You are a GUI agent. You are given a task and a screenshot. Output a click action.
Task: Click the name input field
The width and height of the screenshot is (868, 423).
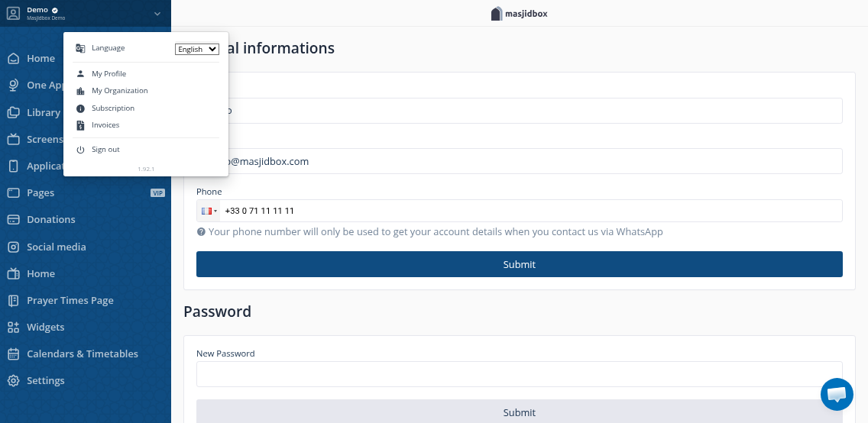click(x=520, y=111)
